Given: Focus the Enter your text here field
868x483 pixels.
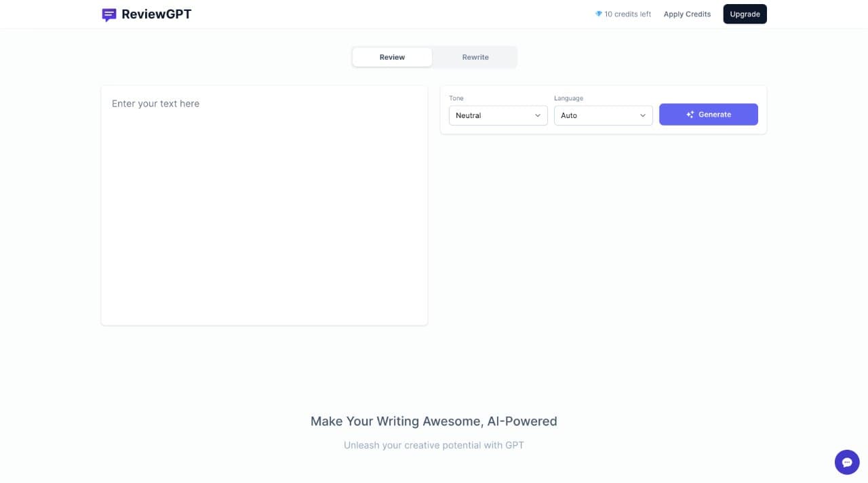Looking at the screenshot, I should (264, 206).
